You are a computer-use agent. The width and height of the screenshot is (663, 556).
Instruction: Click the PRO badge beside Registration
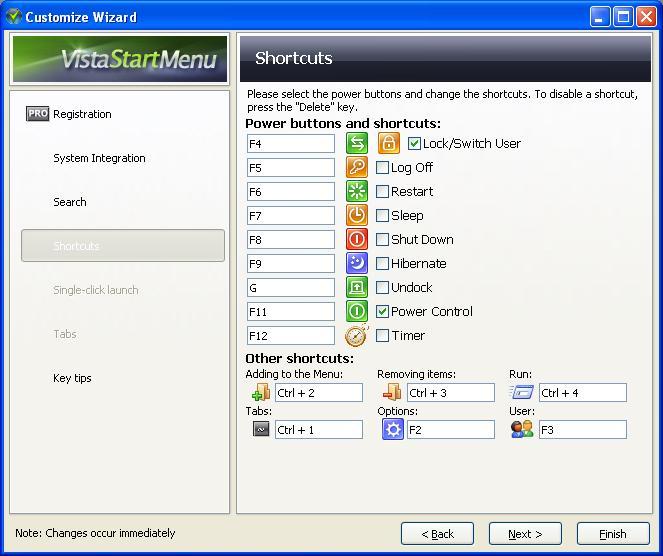(x=37, y=114)
